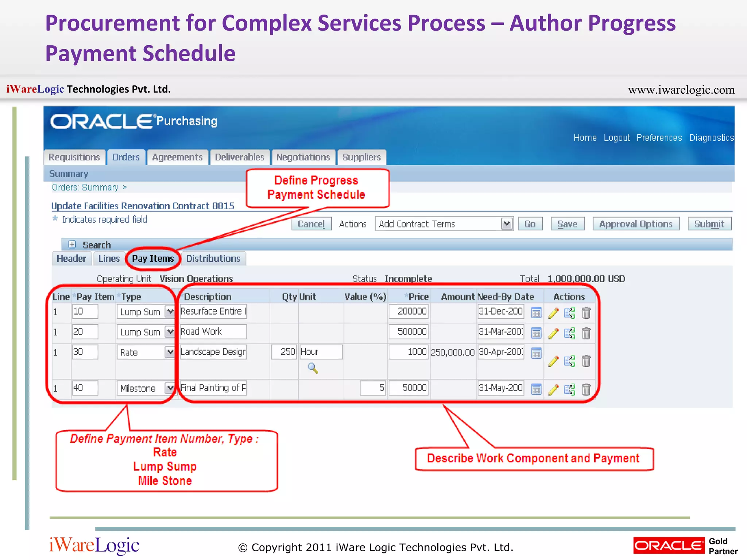Image resolution: width=747 pixels, height=560 pixels.
Task: Switch to Agreements tab
Action: click(177, 157)
